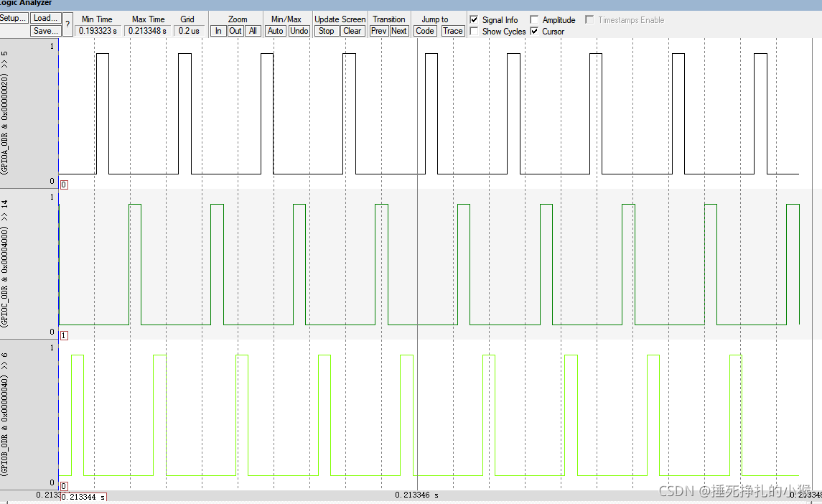
Task: Click the Save... button
Action: (x=45, y=31)
